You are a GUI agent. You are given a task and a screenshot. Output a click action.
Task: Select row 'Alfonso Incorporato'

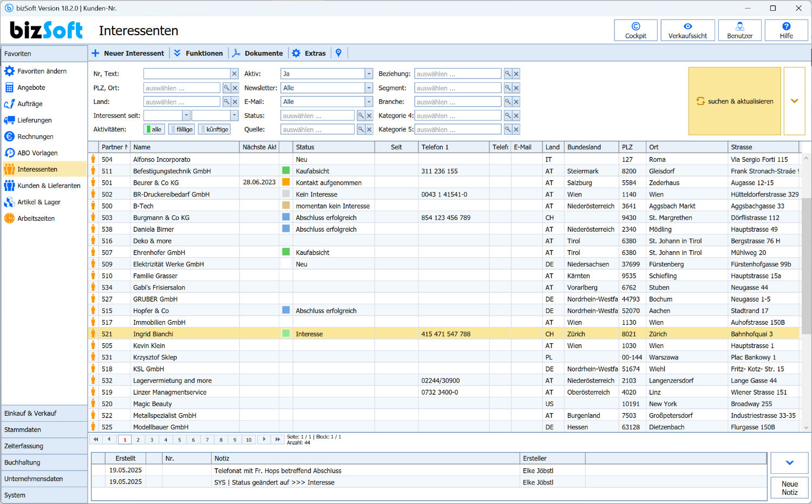pos(444,159)
